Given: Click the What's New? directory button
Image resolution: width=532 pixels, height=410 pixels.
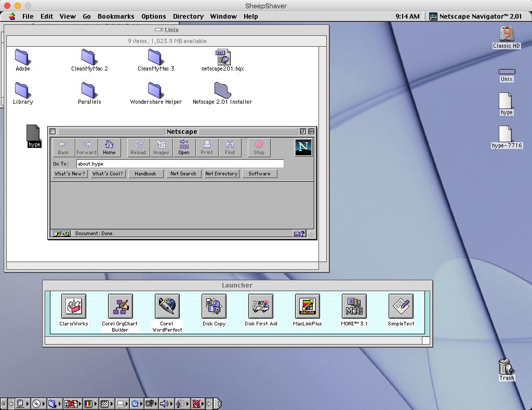Looking at the screenshot, I should coord(70,173).
